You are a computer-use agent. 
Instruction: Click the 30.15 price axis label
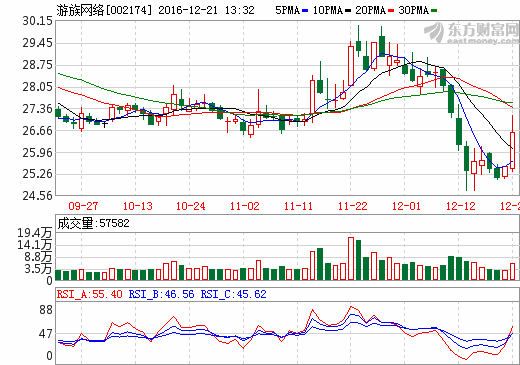tap(37, 21)
